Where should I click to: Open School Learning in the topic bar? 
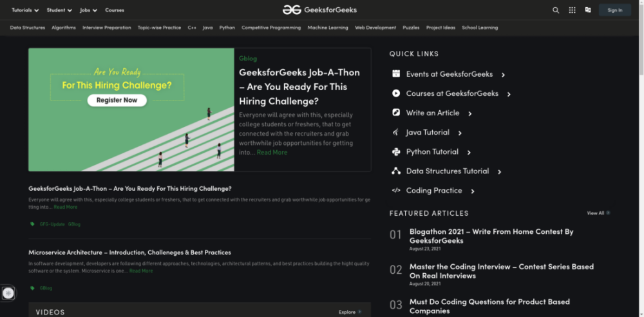[x=480, y=28]
